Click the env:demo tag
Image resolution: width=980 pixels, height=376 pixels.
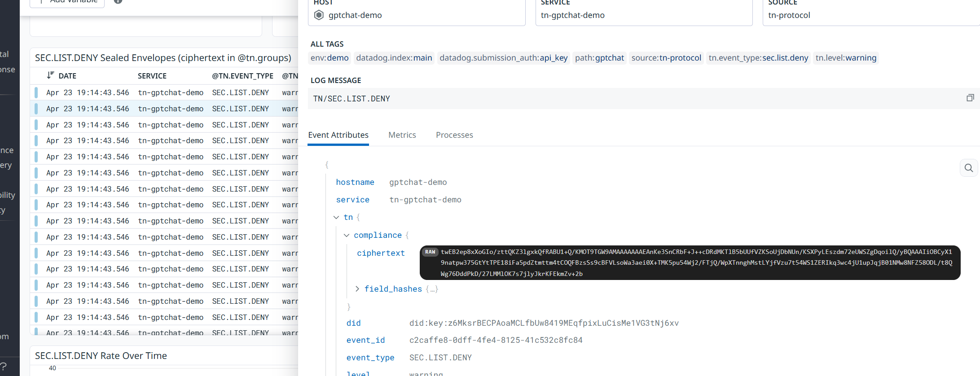point(330,58)
